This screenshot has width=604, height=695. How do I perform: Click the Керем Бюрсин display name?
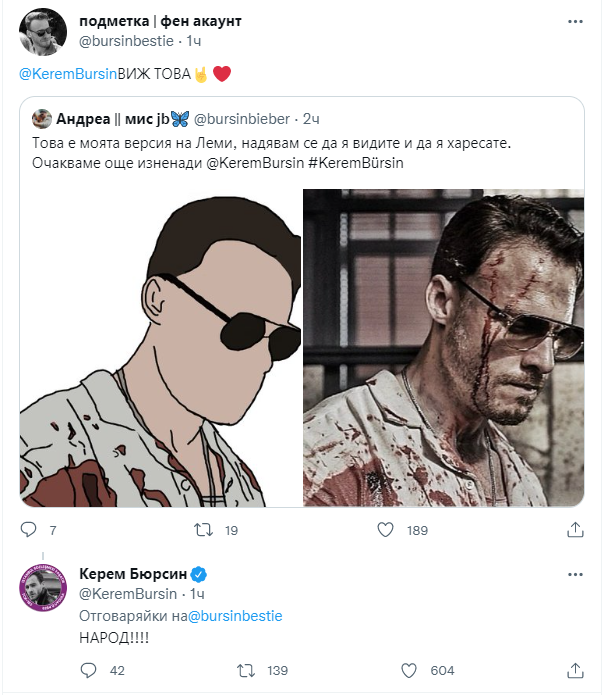coord(131,575)
